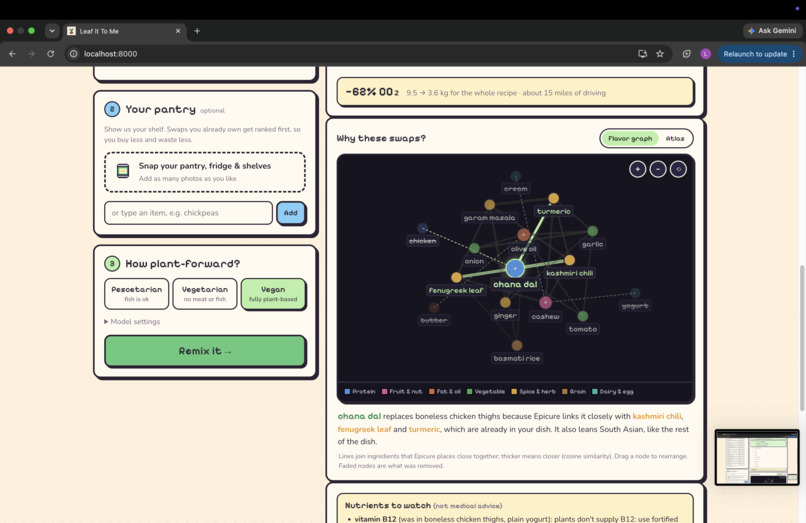Select the blue chana dal node
Screen dimensions: 806x523
515,268
